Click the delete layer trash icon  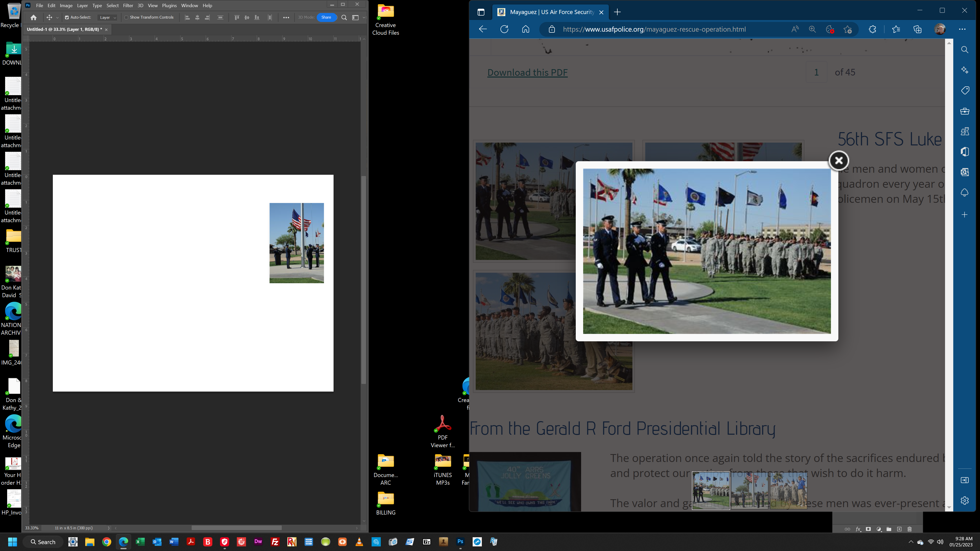click(910, 529)
